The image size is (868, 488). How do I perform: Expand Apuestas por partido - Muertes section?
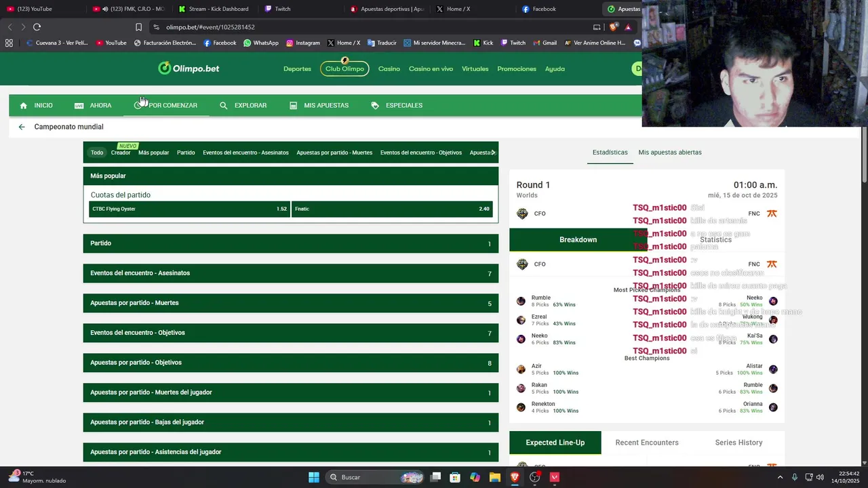tap(291, 303)
